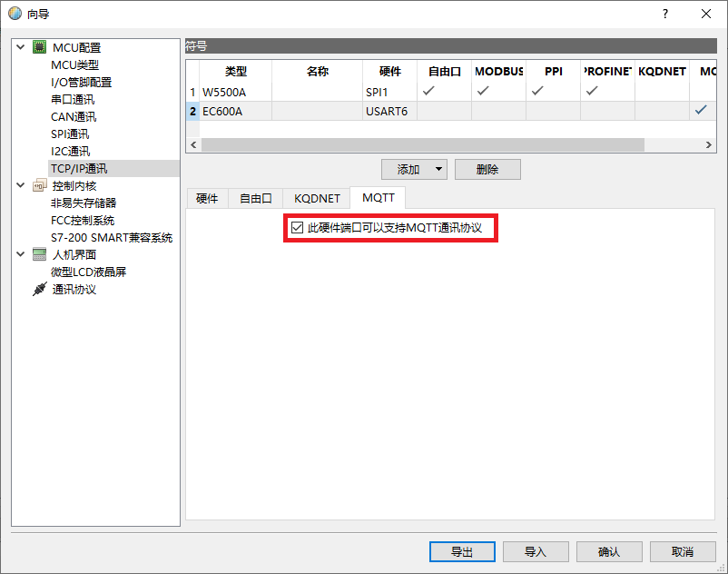Click the horizontal scrollbar thumb of table
The width and height of the screenshot is (728, 574).
point(422,145)
